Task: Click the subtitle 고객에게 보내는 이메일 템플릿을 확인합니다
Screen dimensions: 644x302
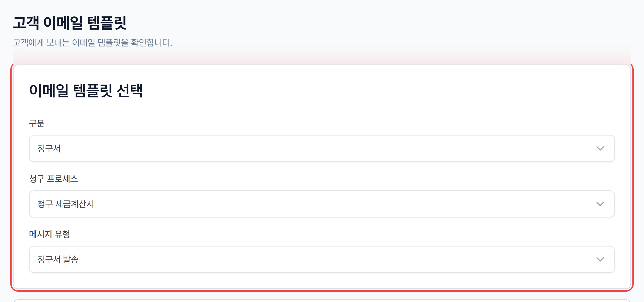Action: [93, 42]
